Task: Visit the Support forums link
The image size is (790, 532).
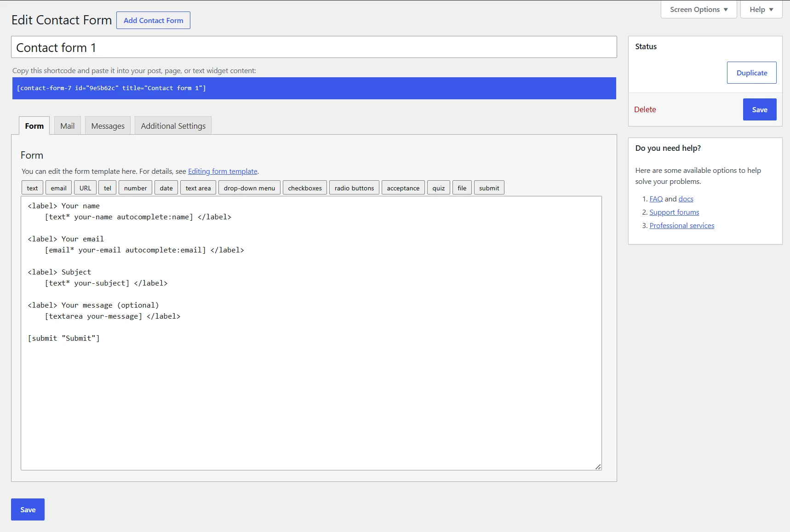Action: [674, 212]
